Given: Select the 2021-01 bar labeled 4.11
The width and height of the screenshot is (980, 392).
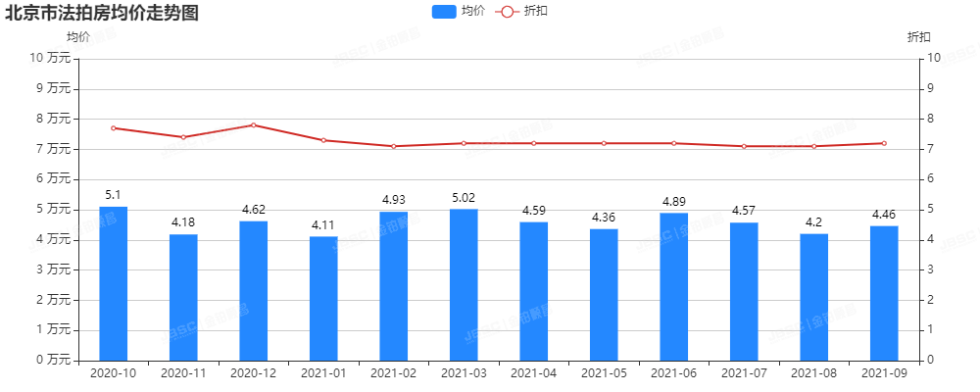Looking at the screenshot, I should point(323,299).
